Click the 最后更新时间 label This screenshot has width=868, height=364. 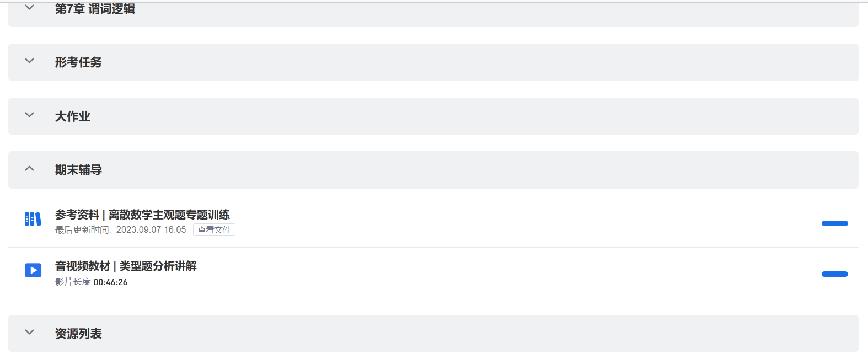[83, 230]
